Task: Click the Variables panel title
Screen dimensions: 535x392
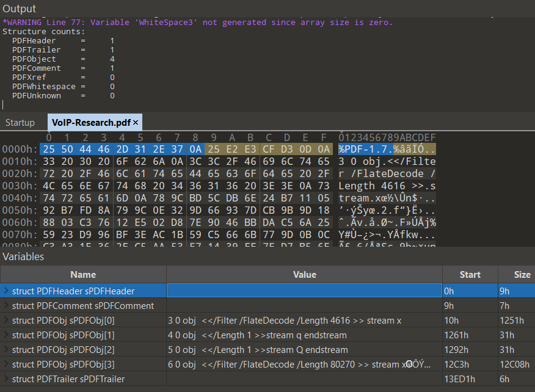Action: (23, 256)
